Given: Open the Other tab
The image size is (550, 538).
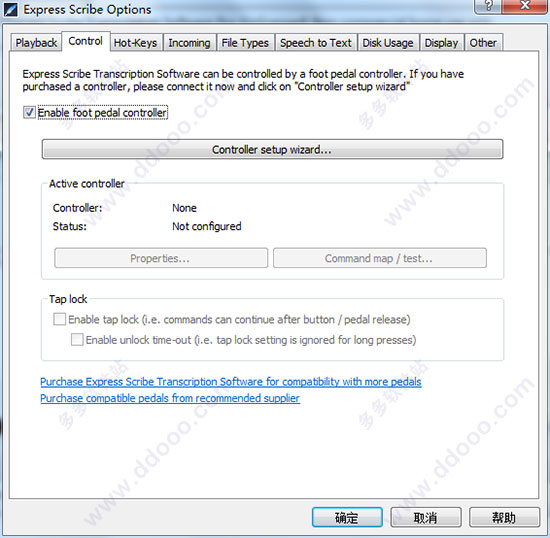Looking at the screenshot, I should 483,43.
